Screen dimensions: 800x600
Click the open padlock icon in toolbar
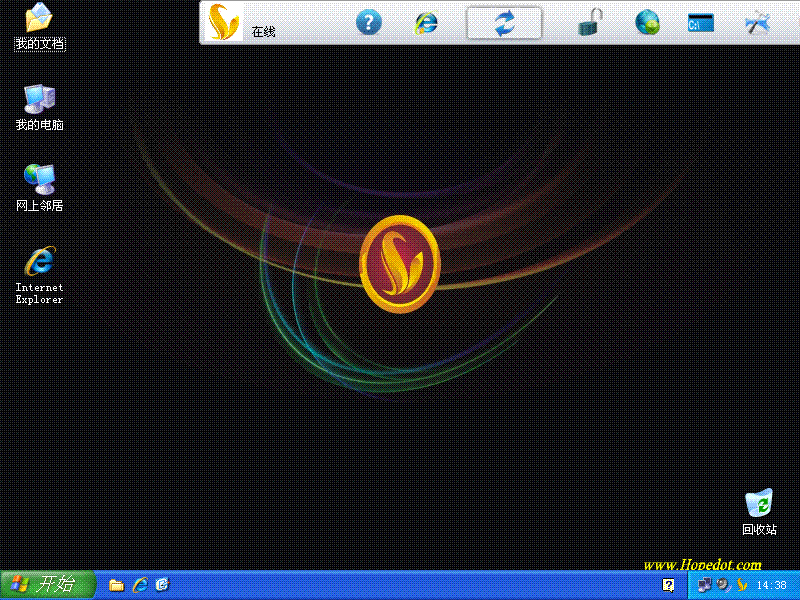590,22
